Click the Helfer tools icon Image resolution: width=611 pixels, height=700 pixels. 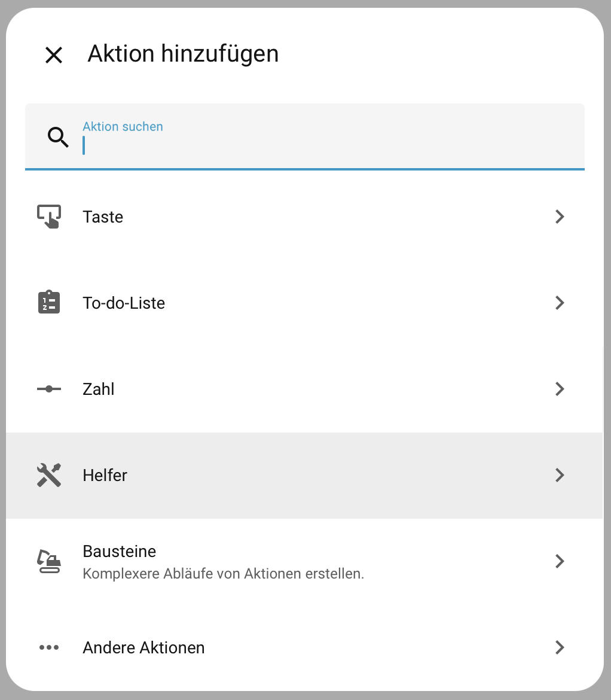[x=49, y=475]
